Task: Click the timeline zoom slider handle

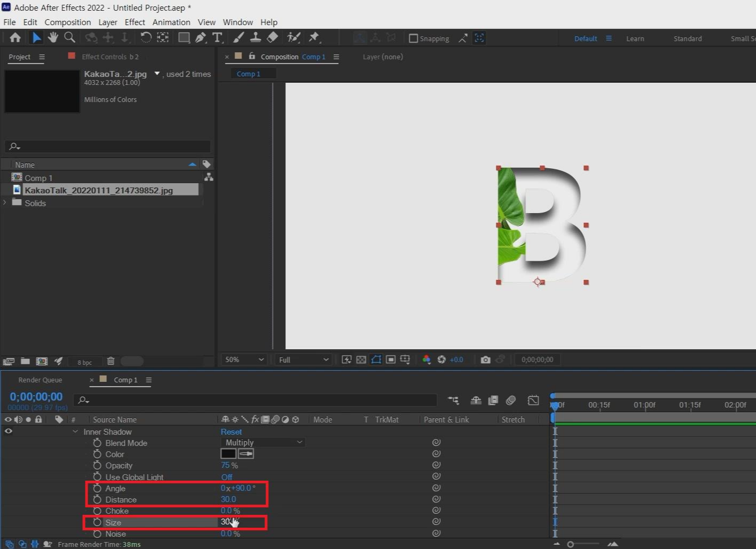Action: click(570, 544)
